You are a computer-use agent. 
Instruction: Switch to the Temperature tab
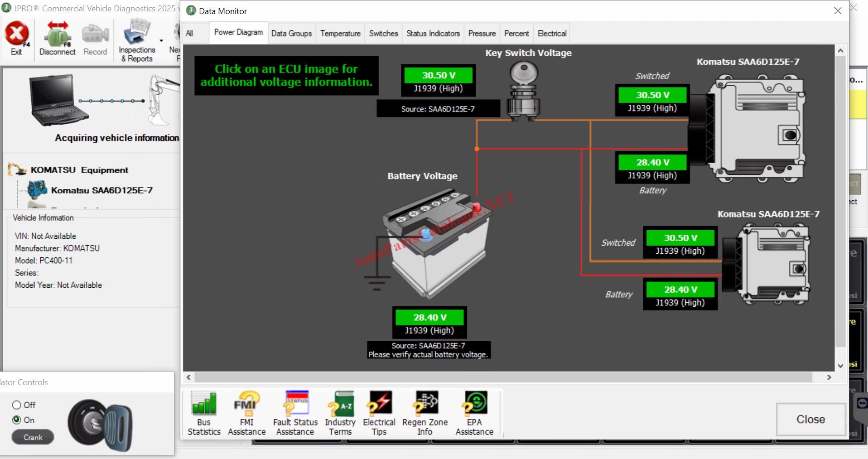click(340, 34)
